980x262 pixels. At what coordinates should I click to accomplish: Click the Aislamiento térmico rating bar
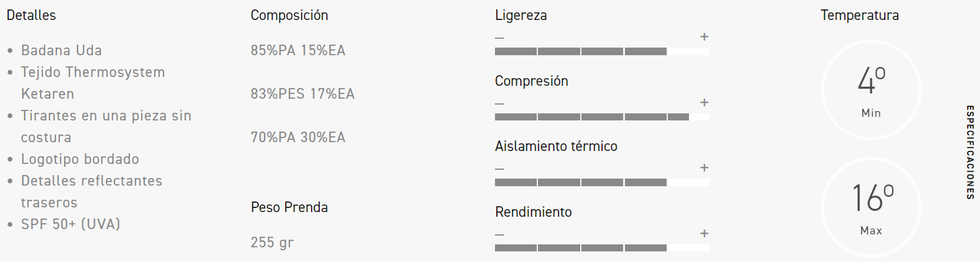(x=602, y=183)
